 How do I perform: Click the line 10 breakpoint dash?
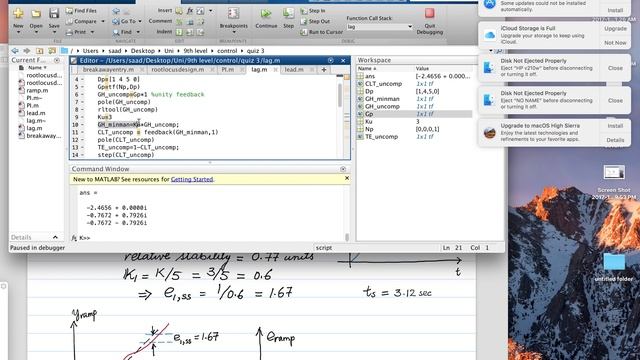82,124
